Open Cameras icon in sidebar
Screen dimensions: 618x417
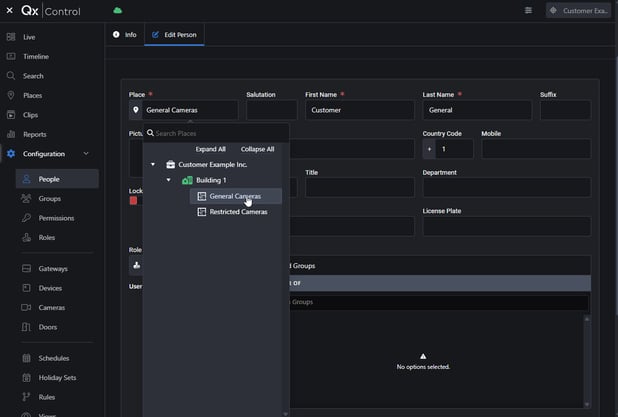[26, 307]
